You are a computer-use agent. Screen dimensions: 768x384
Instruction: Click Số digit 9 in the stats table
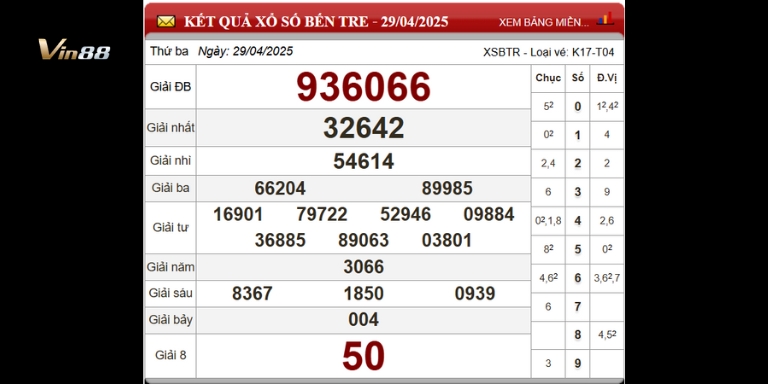tap(577, 363)
